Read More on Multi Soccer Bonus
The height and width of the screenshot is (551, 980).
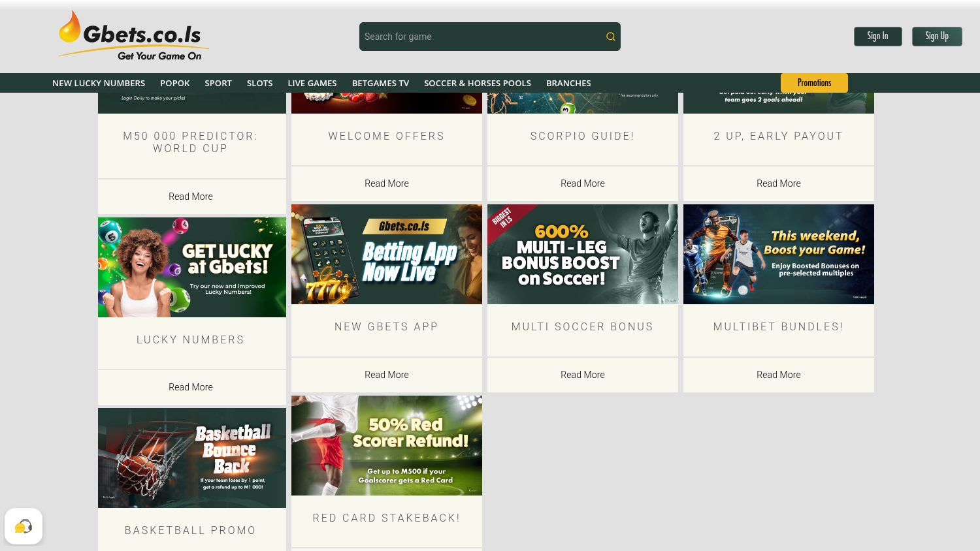[x=583, y=375]
